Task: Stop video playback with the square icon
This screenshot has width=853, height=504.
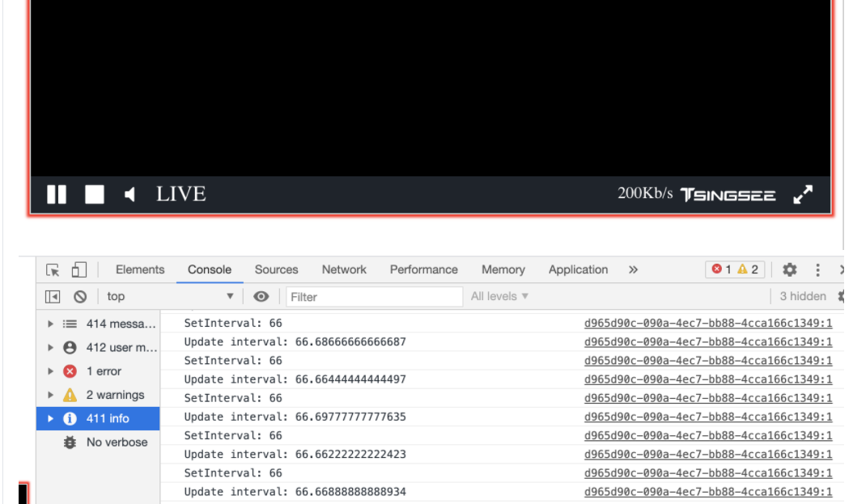Action: [94, 194]
